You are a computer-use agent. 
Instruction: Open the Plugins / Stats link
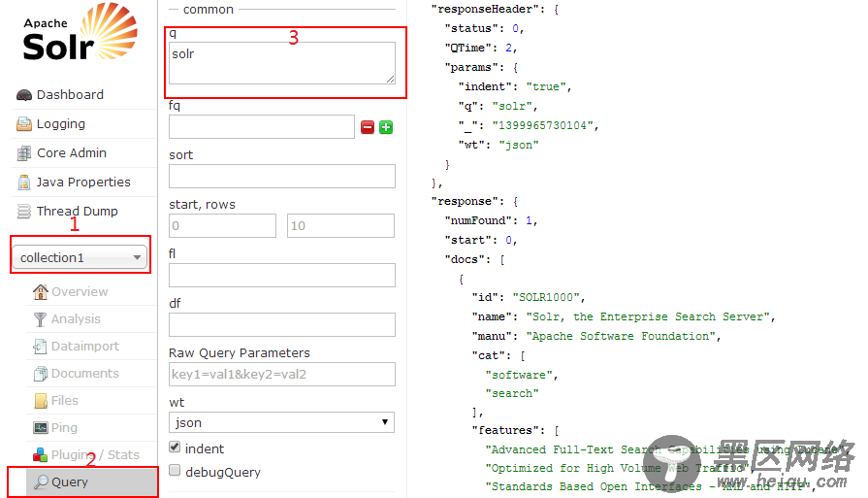[95, 454]
